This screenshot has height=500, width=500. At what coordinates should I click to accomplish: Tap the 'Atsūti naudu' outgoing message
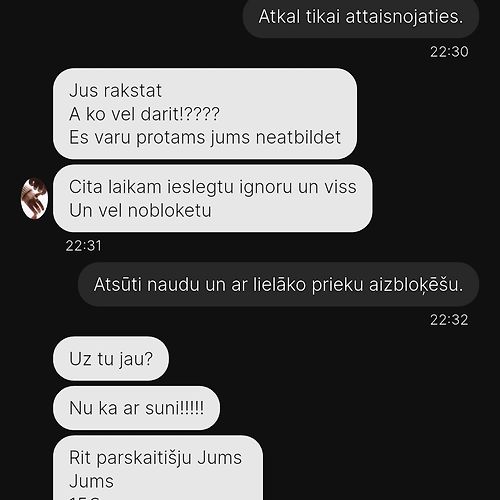click(x=279, y=285)
